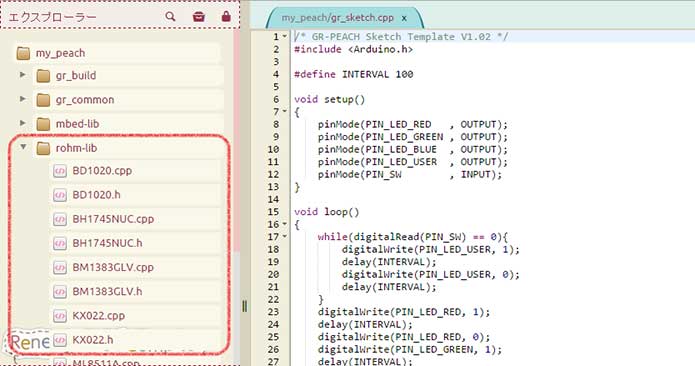Click the file icon next to BM1383GLV.h
695x366 pixels.
click(60, 292)
